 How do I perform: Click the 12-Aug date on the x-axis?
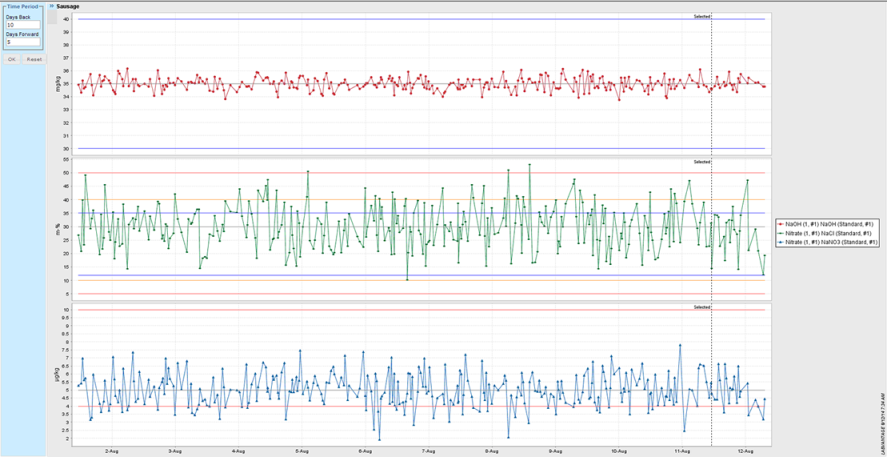click(746, 451)
